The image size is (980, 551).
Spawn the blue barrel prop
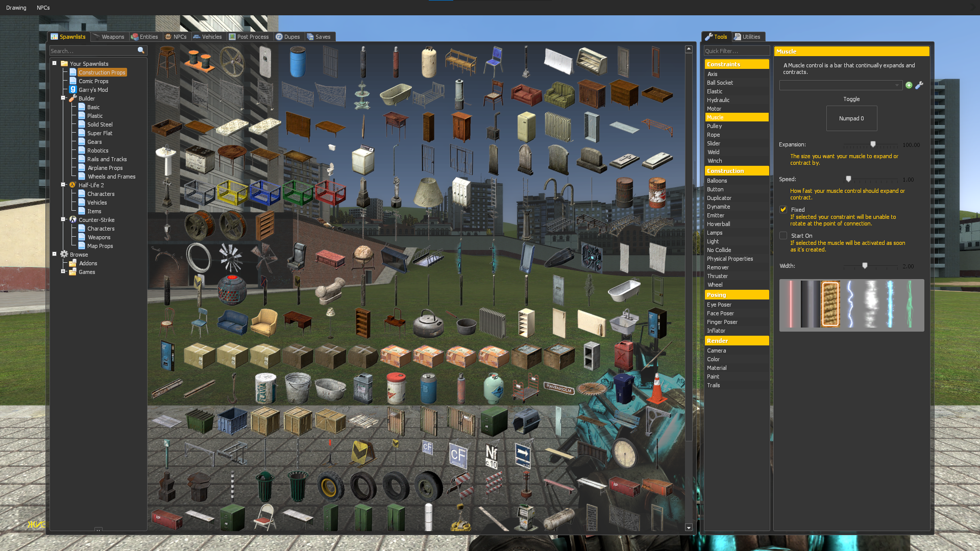pos(298,62)
